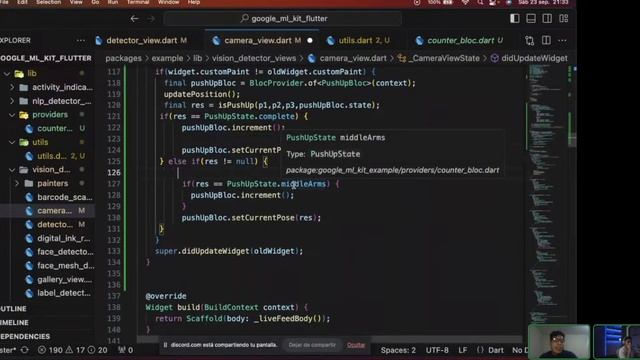The width and height of the screenshot is (640, 360).
Task: Open Explorer more actions ellipsis
Action: 81,40
